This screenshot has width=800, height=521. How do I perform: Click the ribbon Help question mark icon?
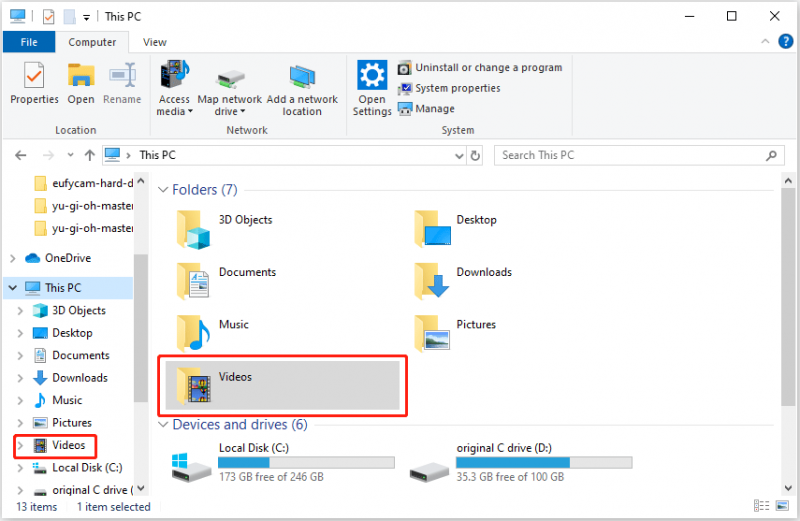(786, 41)
